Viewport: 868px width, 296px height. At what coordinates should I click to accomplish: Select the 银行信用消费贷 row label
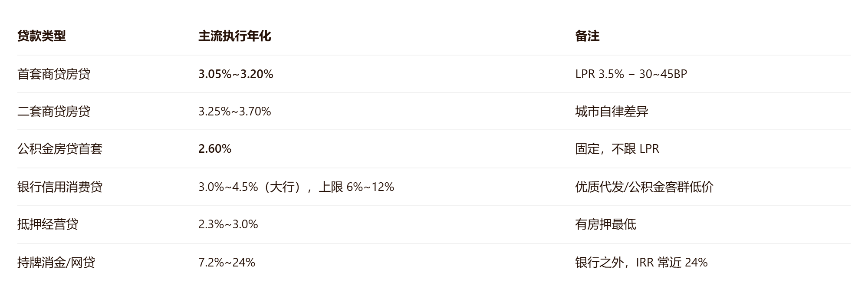point(60,187)
